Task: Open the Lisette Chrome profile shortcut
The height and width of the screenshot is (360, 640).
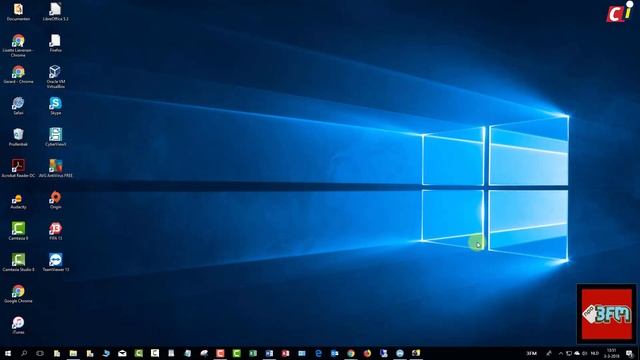Action: [18, 45]
